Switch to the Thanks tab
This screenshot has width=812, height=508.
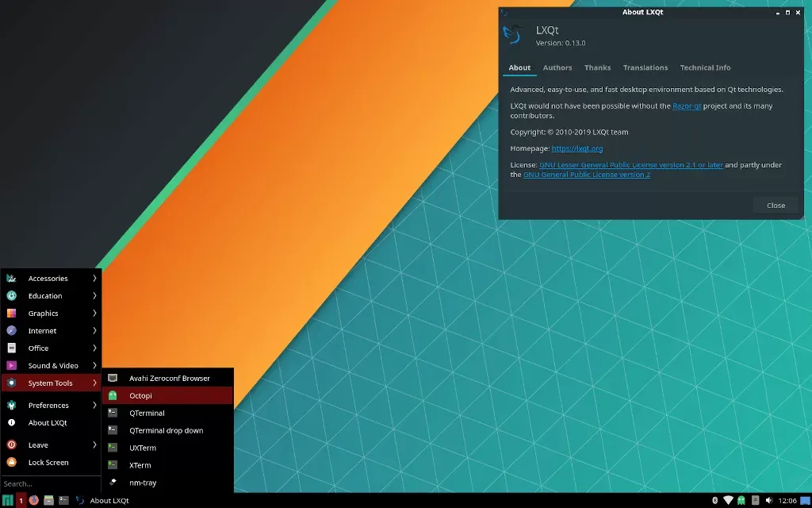[x=598, y=67]
